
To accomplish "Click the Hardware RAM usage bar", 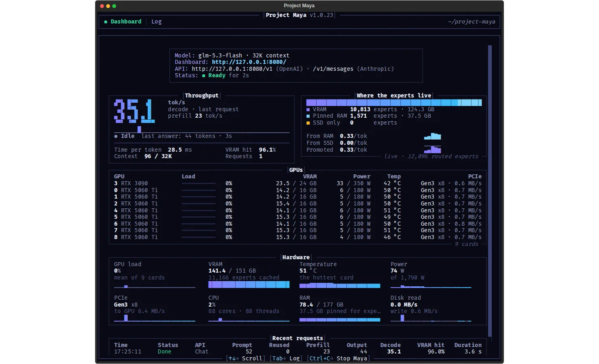I will coord(340,320).
